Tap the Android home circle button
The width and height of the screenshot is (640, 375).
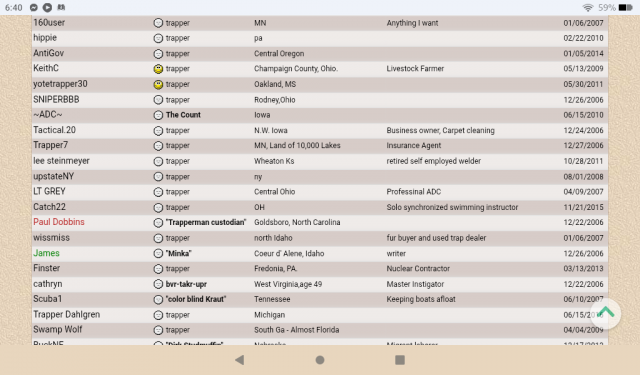pyautogui.click(x=320, y=359)
